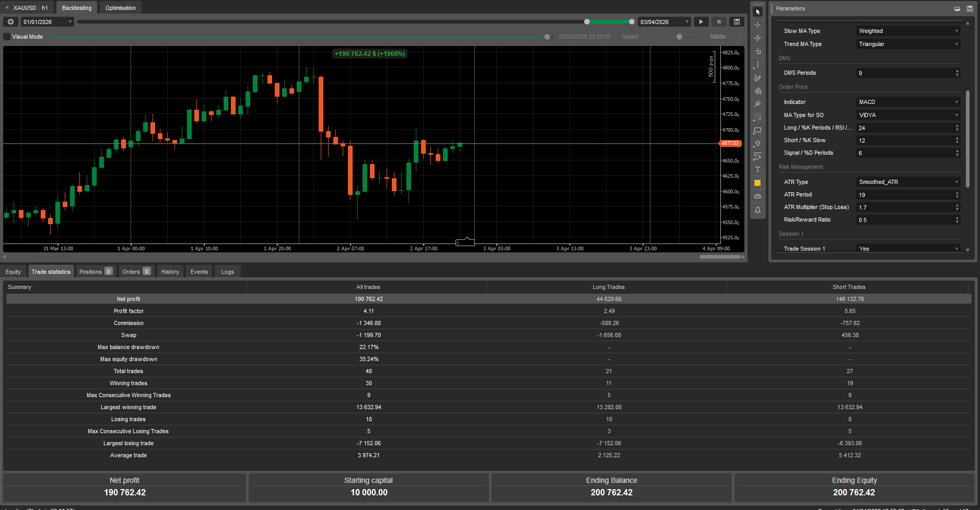
Task: Load parameters with the open folder icon
Action: [957, 9]
